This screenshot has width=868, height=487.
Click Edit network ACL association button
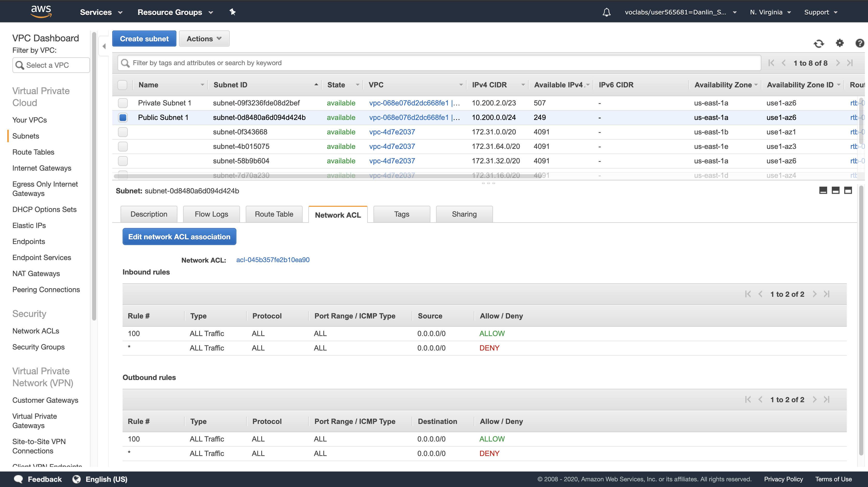tap(179, 237)
